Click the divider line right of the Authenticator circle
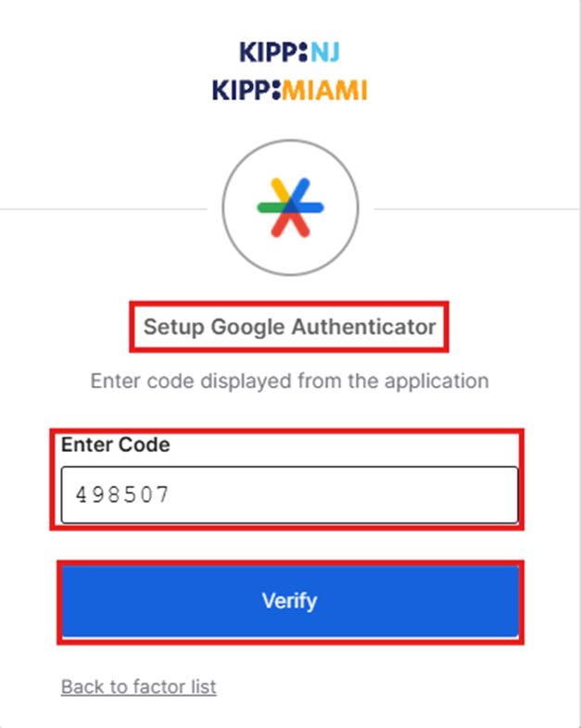The height and width of the screenshot is (728, 581). (477, 209)
